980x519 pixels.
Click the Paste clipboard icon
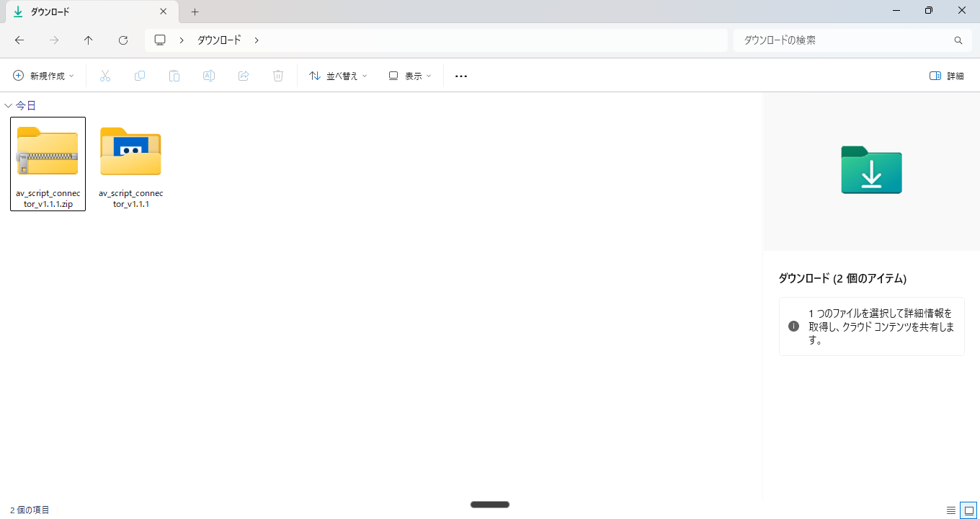(174, 76)
